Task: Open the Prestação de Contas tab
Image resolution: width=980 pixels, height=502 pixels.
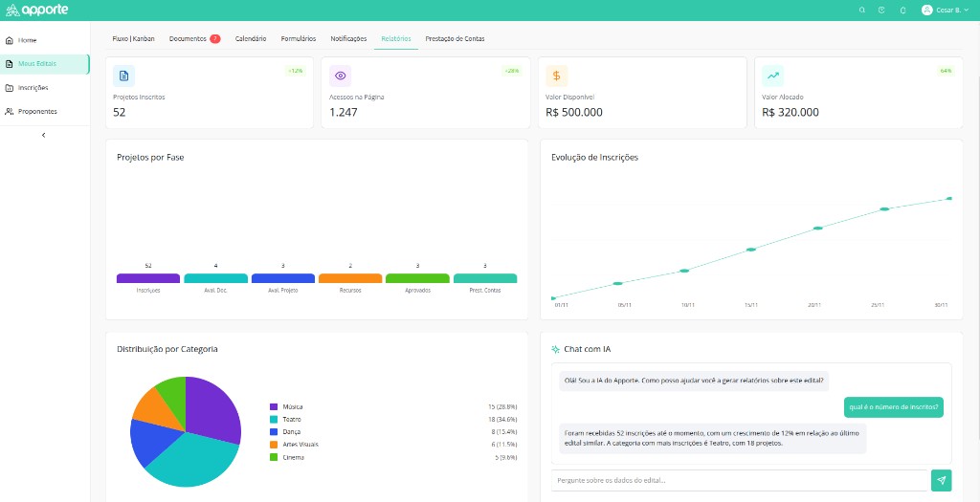Action: click(455, 38)
